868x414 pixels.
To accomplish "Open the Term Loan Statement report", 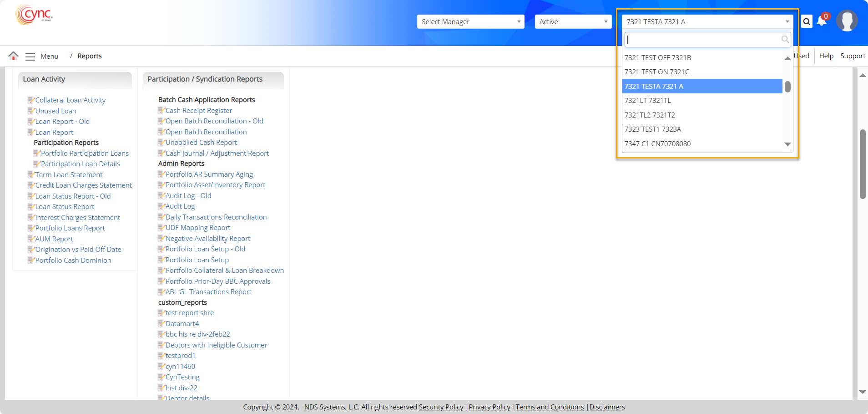I will 69,175.
